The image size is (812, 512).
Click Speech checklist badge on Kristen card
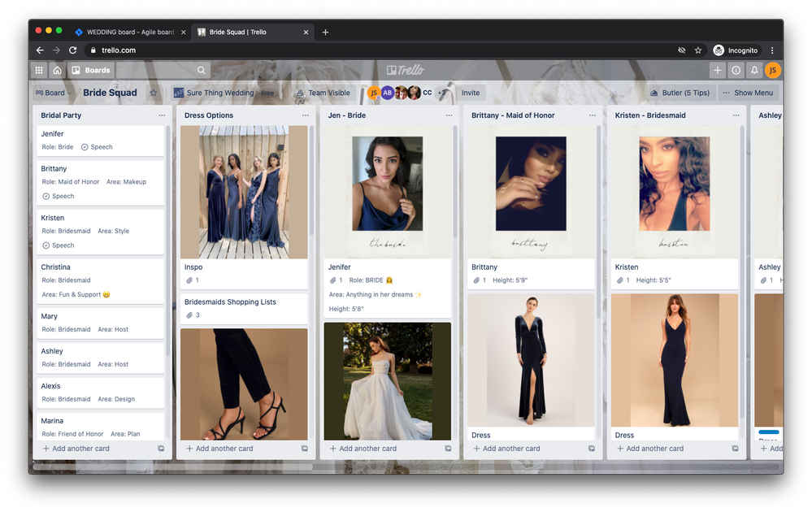(x=59, y=245)
